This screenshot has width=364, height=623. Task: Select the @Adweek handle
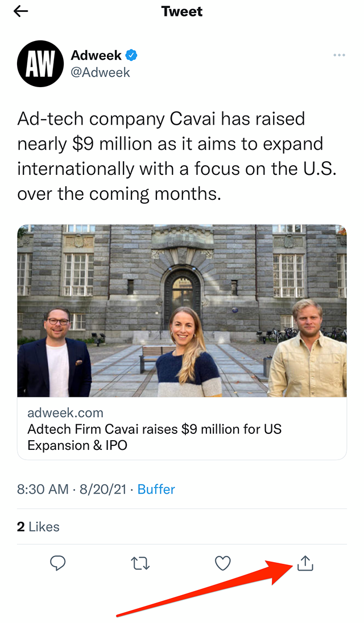pos(100,72)
